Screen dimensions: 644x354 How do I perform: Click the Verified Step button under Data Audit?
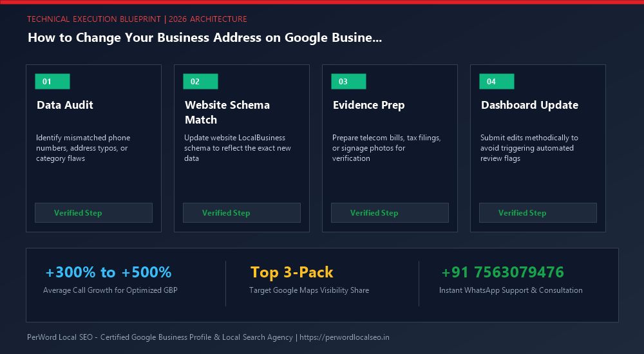pos(93,213)
